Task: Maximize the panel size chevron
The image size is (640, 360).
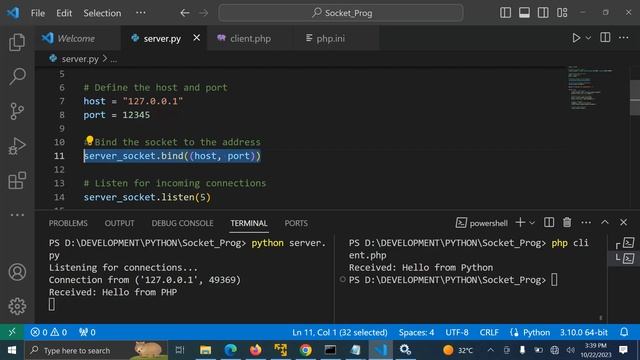Action: coord(605,222)
